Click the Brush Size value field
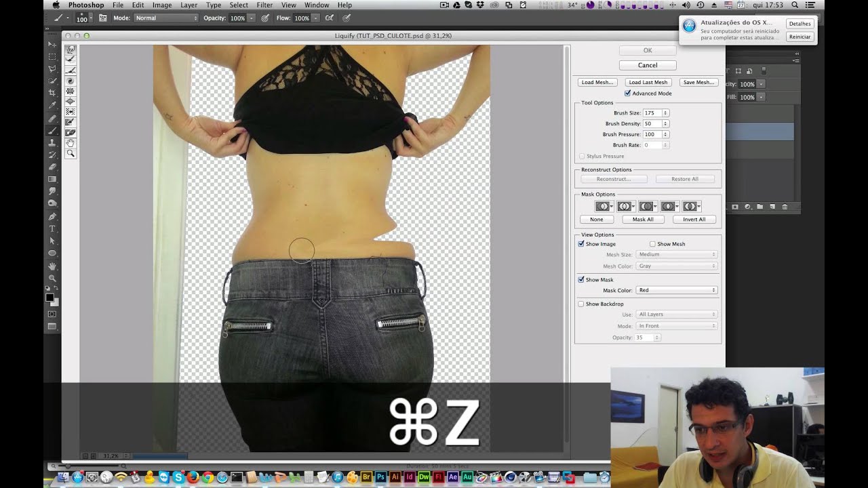 pos(652,113)
